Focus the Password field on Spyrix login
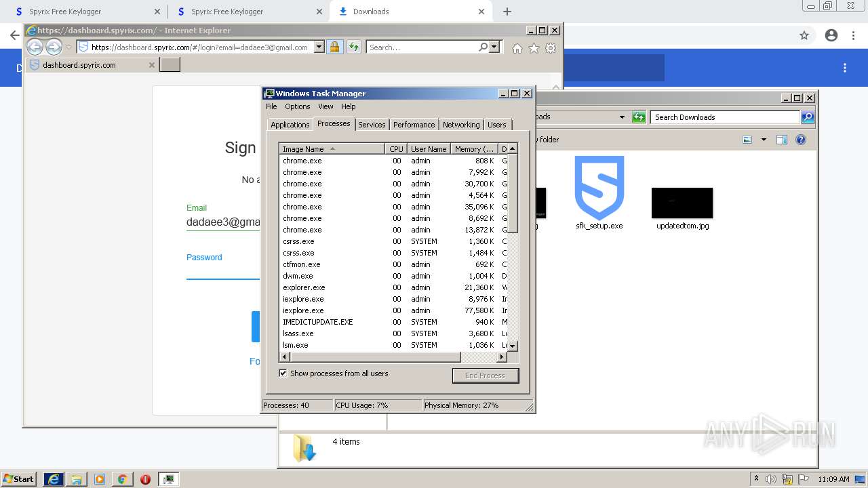The height and width of the screenshot is (488, 868). pyautogui.click(x=223, y=271)
